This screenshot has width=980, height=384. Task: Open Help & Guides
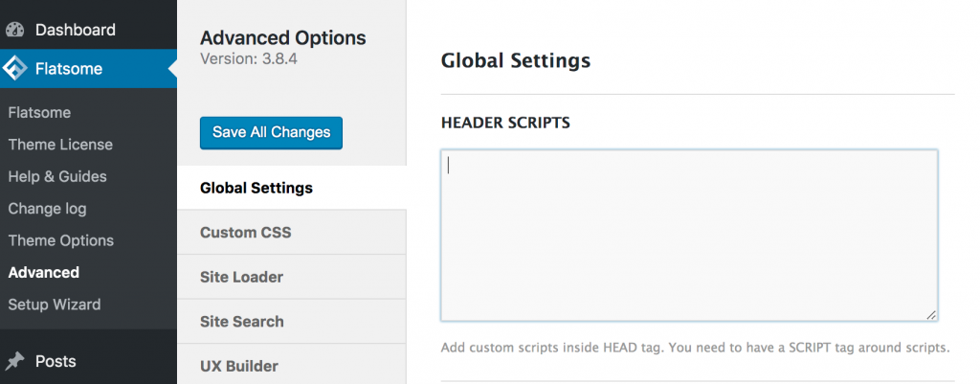point(57,176)
